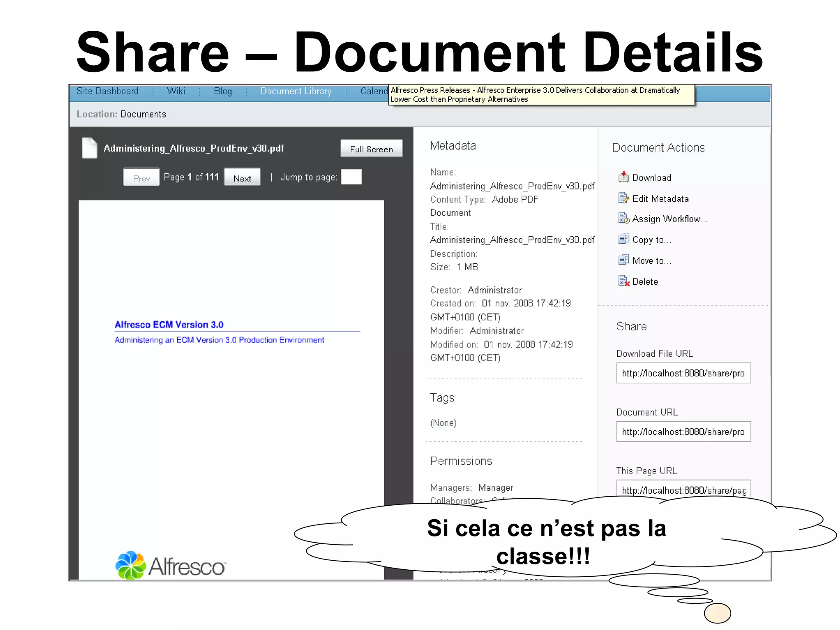Click the document title Administering_Alfresco_ProdEnv_v30.pdf in viewer header
The image size is (840, 630).
(x=194, y=148)
